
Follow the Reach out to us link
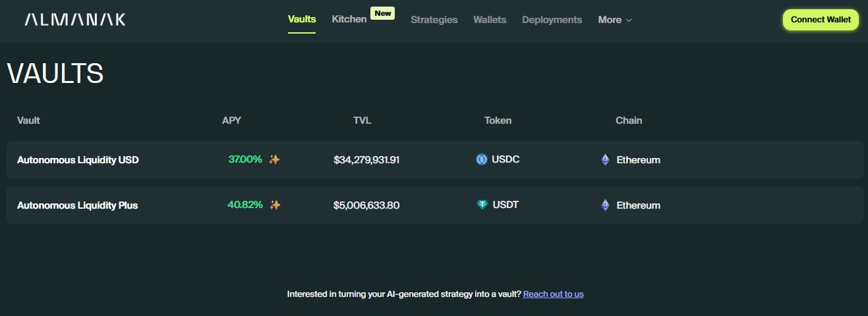click(x=553, y=294)
